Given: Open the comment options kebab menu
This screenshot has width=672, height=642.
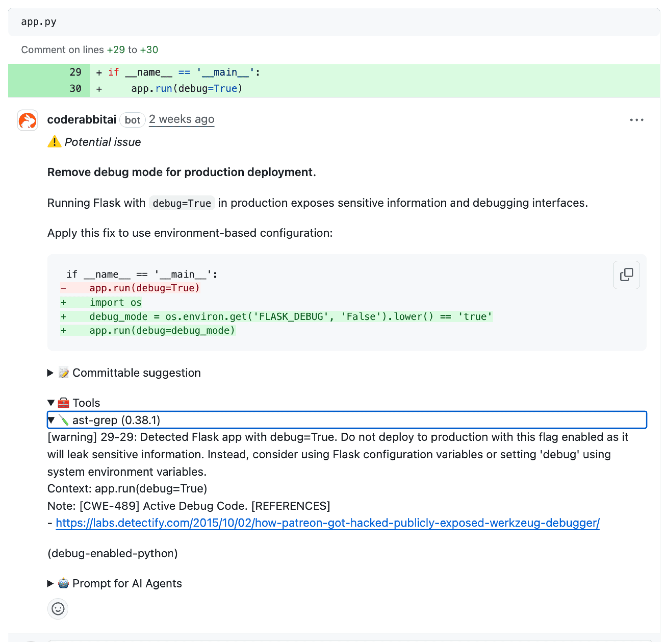Looking at the screenshot, I should point(636,120).
